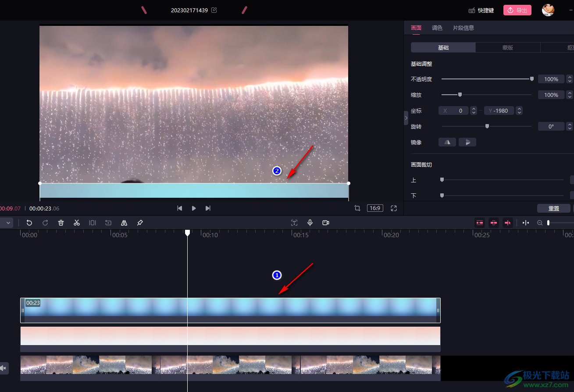Open the dropdown at the timeline toolbar's left edge
Image resolution: width=574 pixels, height=392 pixels.
tap(7, 223)
